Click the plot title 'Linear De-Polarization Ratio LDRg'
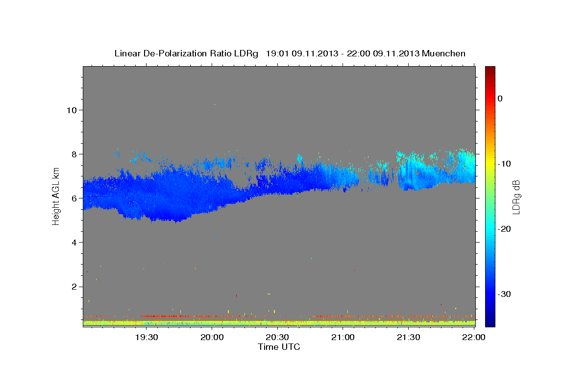The height and width of the screenshot is (392, 588). coord(186,53)
